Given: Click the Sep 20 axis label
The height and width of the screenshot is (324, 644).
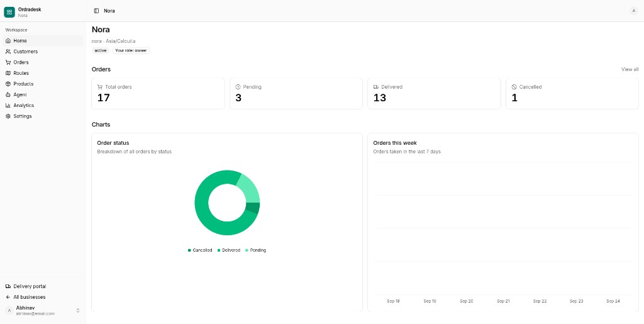Looking at the screenshot, I should click(467, 301).
